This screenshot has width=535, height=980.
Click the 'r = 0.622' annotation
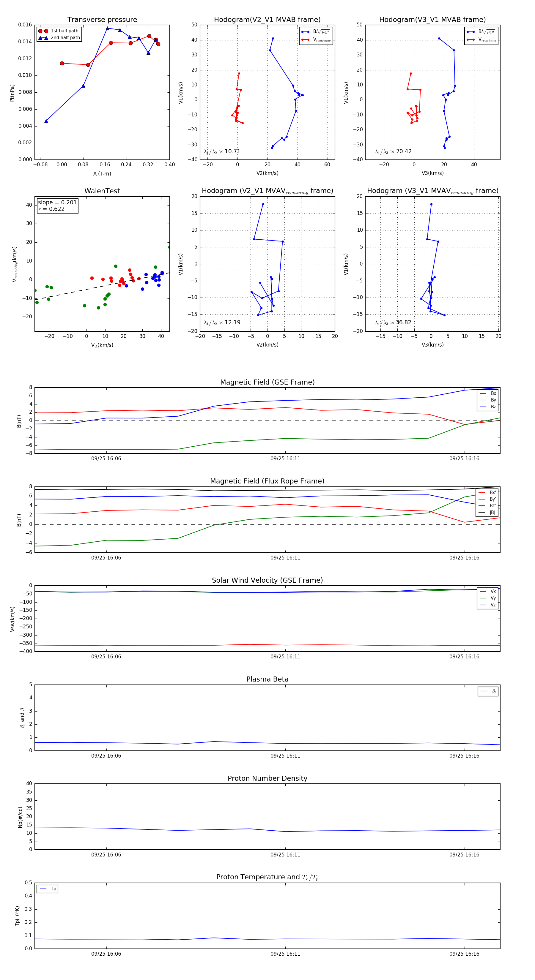51,209
